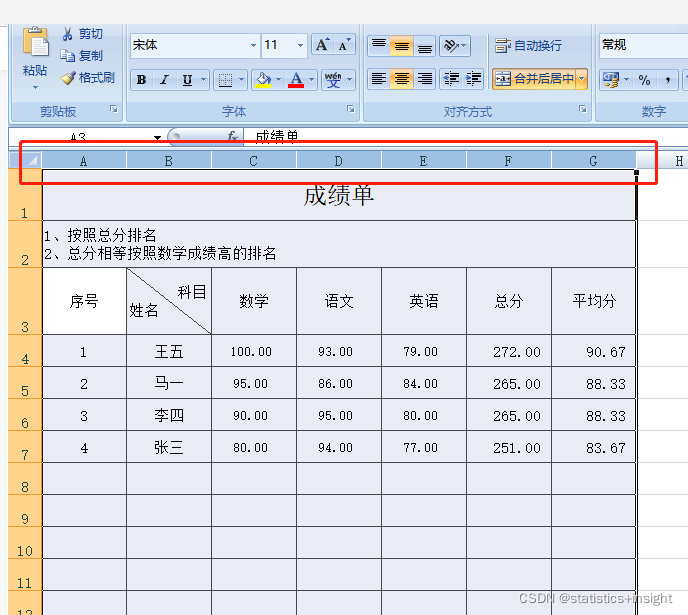688x615 pixels.
Task: Select merged title cell 成绩单
Action: click(x=339, y=195)
